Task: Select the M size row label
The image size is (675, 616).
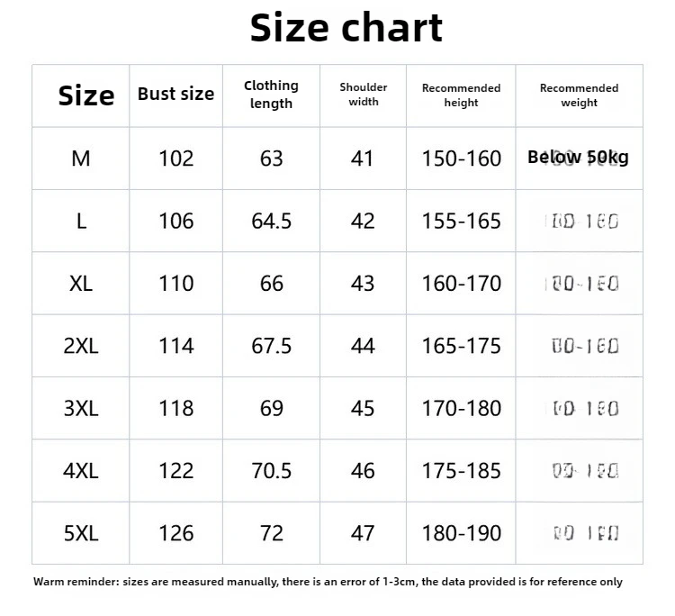Action: tap(81, 159)
